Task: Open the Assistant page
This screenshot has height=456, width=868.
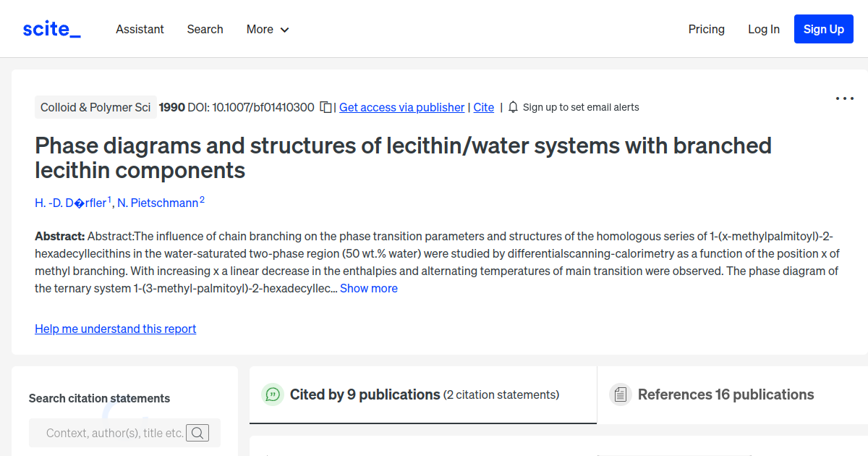Action: click(140, 29)
